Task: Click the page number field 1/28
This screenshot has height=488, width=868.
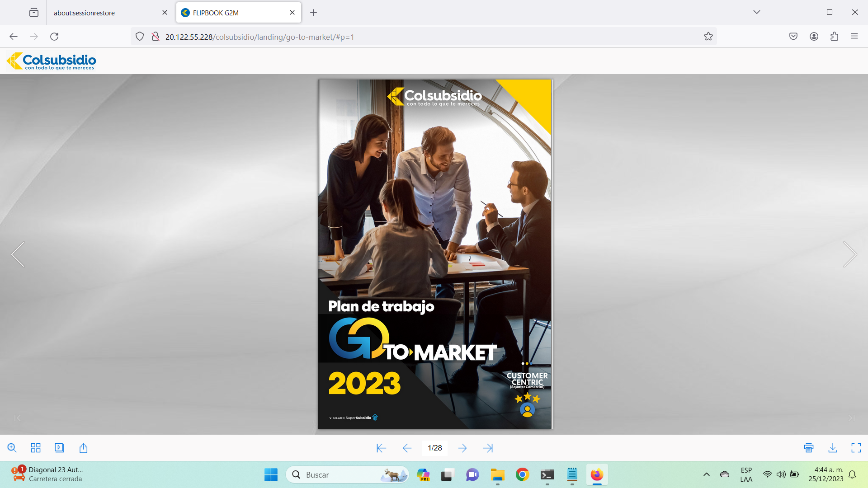Action: pos(435,448)
